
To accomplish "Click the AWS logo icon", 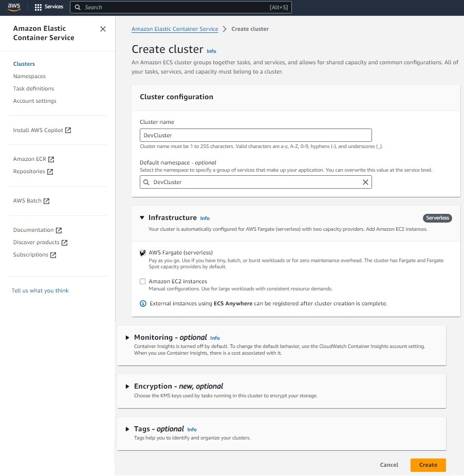I will [13, 7].
